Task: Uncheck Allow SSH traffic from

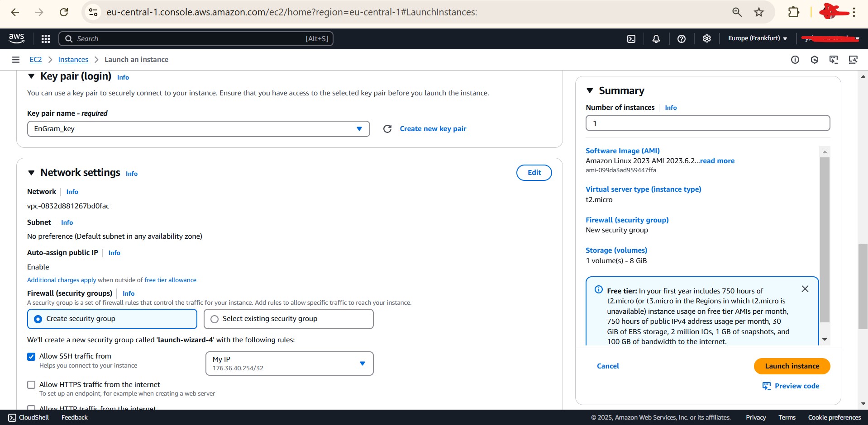Action: [31, 357]
